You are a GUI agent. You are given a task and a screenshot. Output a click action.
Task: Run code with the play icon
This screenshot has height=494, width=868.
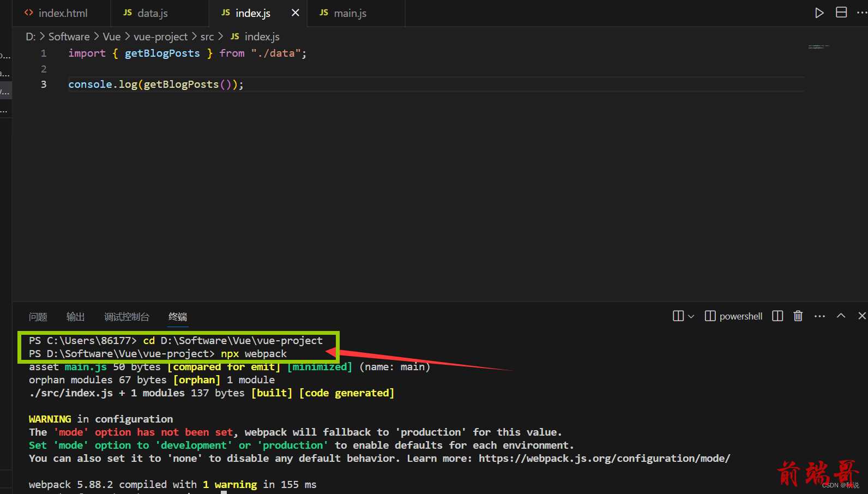[819, 13]
